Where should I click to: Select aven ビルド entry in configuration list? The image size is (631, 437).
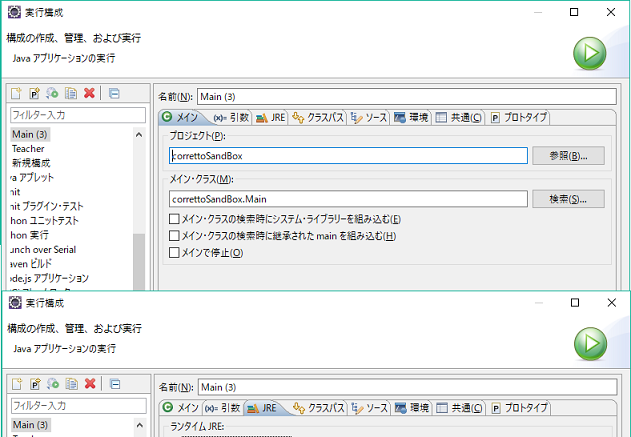[31, 264]
